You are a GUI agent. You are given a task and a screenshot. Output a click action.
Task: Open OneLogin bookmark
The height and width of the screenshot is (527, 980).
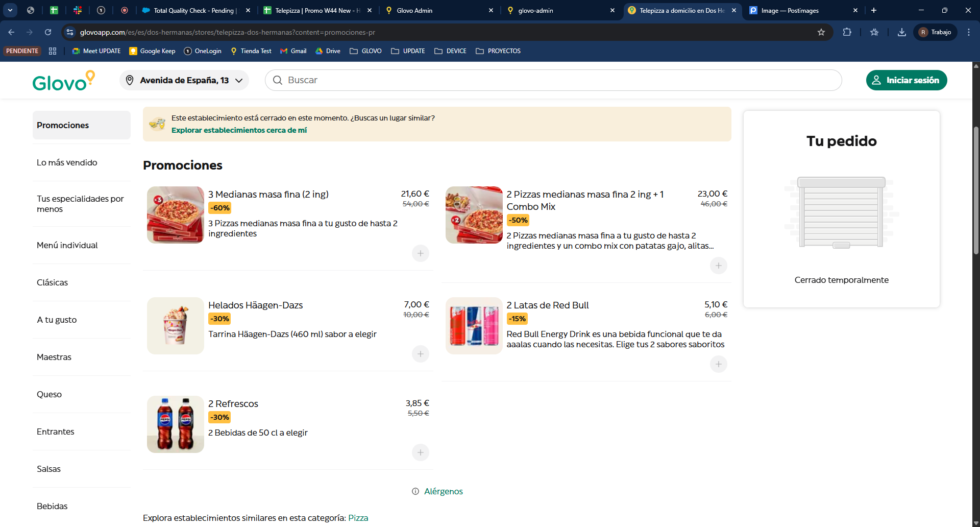pos(203,51)
